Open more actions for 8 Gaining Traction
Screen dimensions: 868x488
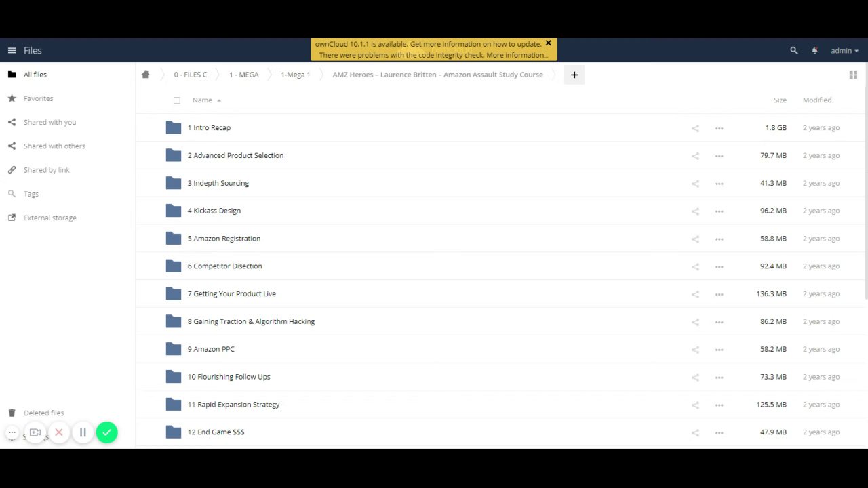(x=719, y=322)
